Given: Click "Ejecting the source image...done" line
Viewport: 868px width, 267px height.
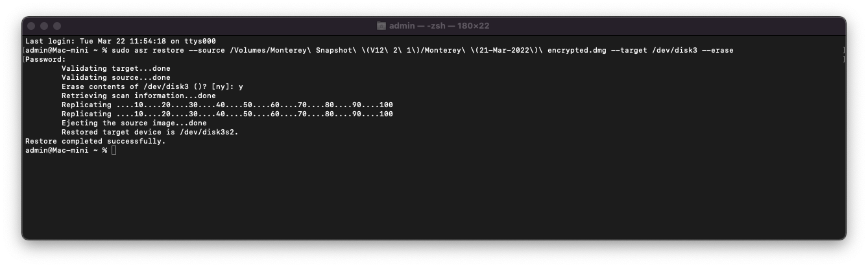Looking at the screenshot, I should tap(134, 123).
